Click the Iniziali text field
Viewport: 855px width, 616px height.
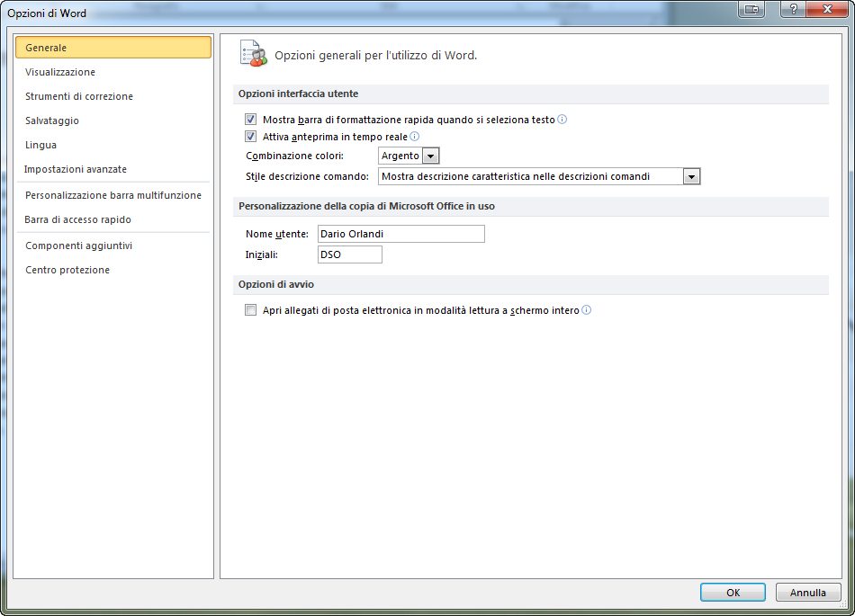click(x=349, y=254)
